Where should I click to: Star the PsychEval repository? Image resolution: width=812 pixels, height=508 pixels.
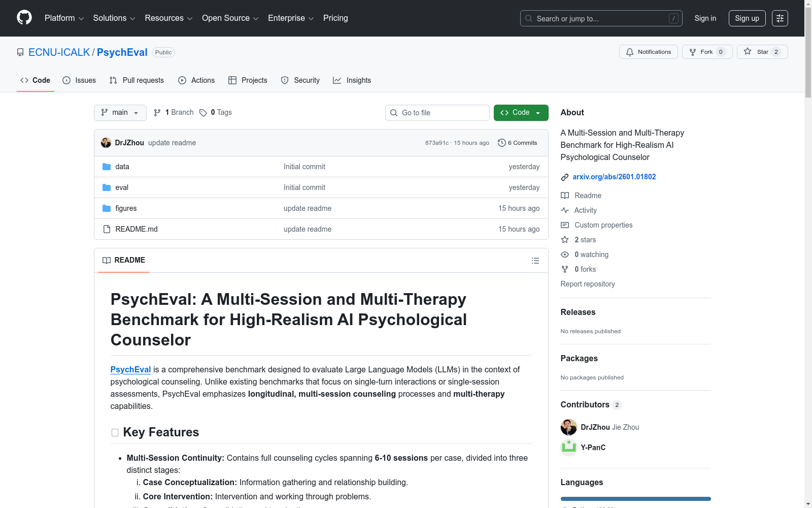pos(762,52)
